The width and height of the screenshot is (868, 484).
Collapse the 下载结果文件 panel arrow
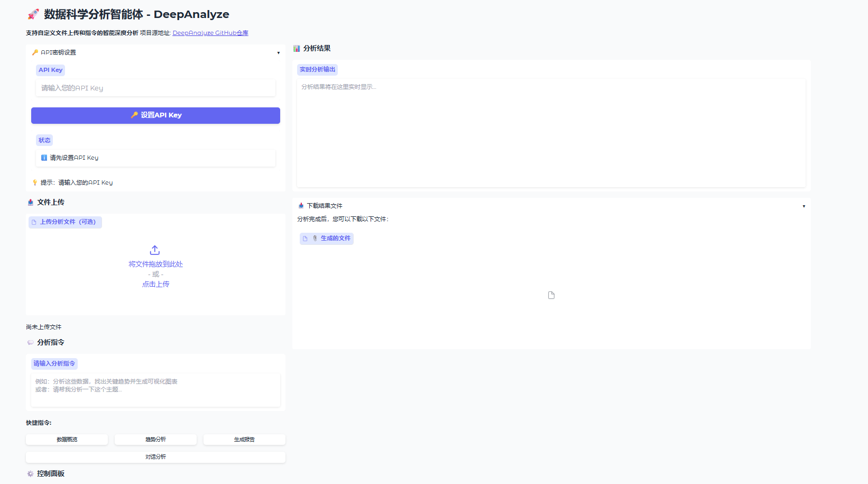pyautogui.click(x=804, y=206)
